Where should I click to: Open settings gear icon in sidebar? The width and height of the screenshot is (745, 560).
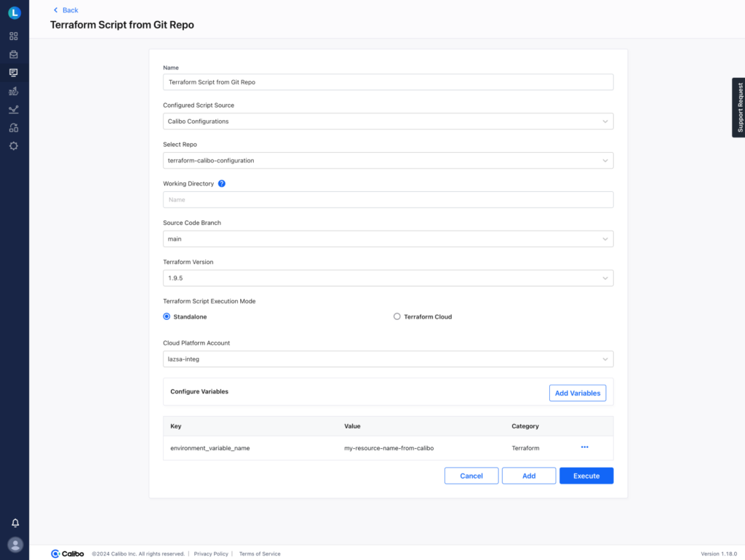click(14, 146)
